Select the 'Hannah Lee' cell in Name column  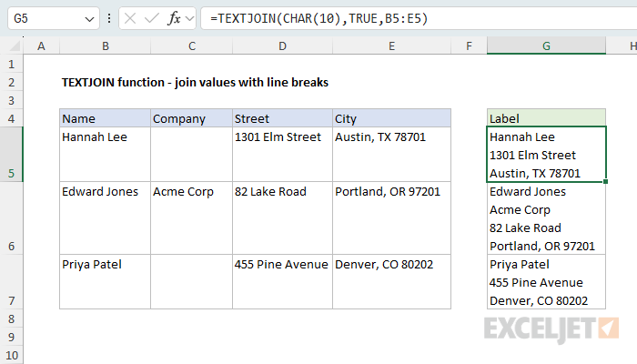point(106,155)
